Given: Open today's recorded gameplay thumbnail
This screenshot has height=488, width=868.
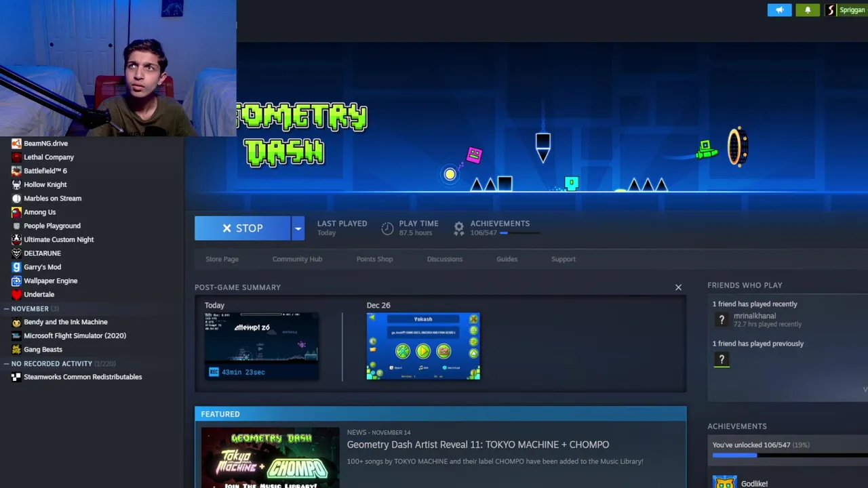Looking at the screenshot, I should click(x=262, y=346).
